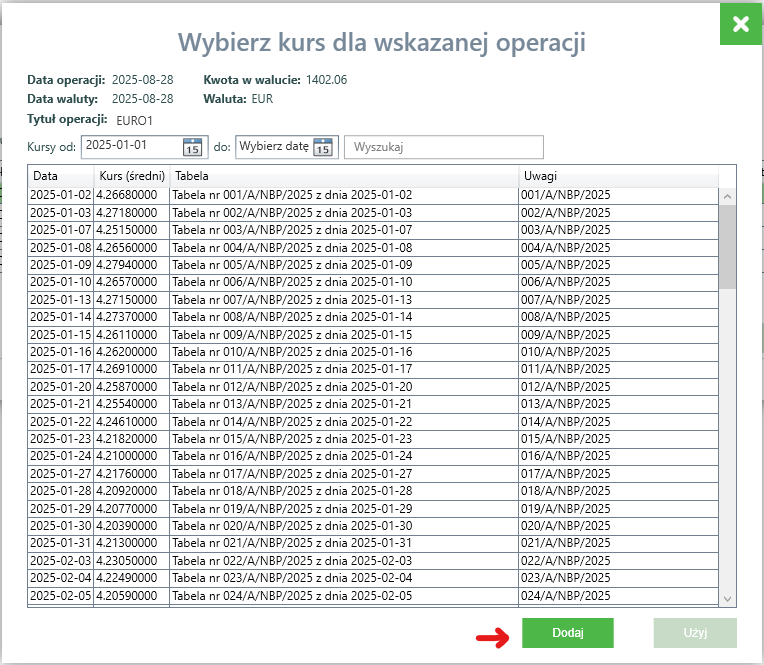Click Uwagi cell 012/A/NBP/2025
The width and height of the screenshot is (764, 665).
[x=618, y=387]
